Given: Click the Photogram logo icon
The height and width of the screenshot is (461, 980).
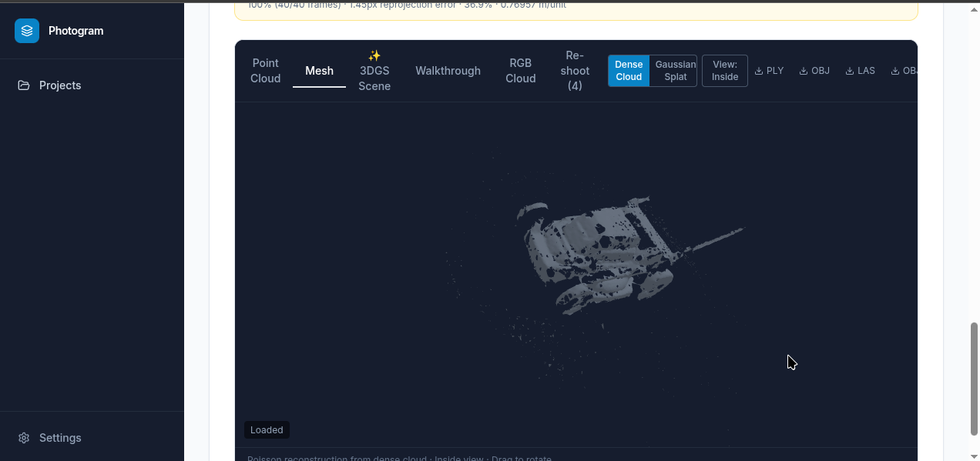Looking at the screenshot, I should tap(27, 31).
